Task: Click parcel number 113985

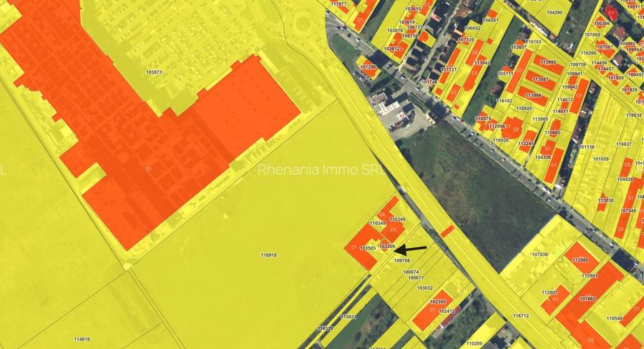Action: coord(540,119)
